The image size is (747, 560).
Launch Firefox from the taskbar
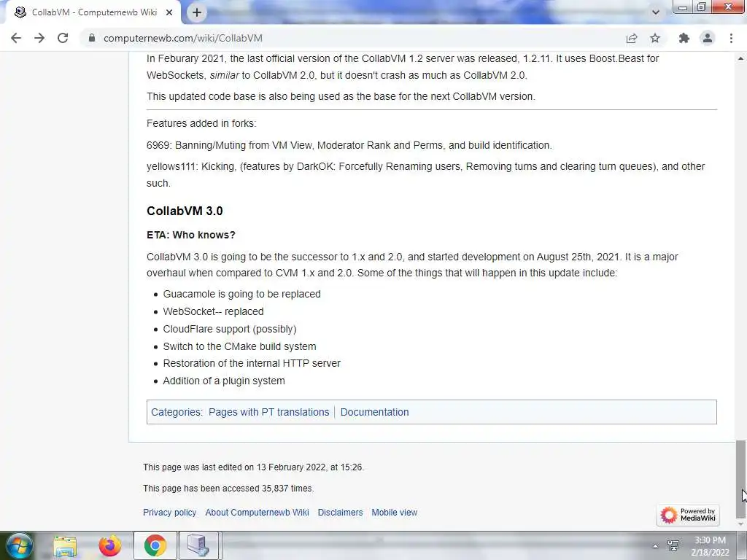110,545
